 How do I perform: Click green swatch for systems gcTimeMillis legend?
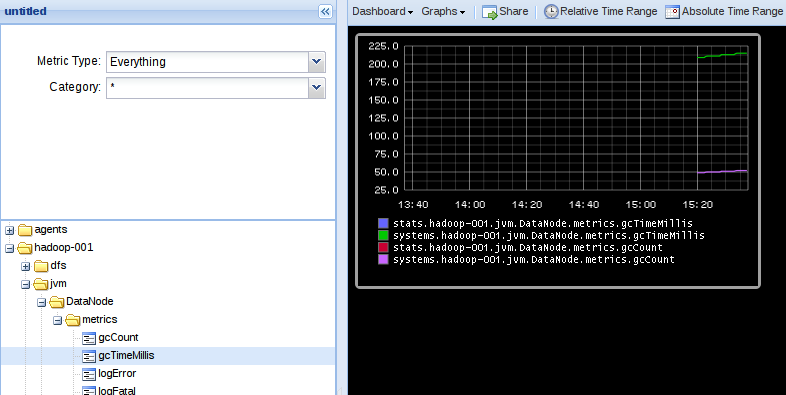click(383, 236)
